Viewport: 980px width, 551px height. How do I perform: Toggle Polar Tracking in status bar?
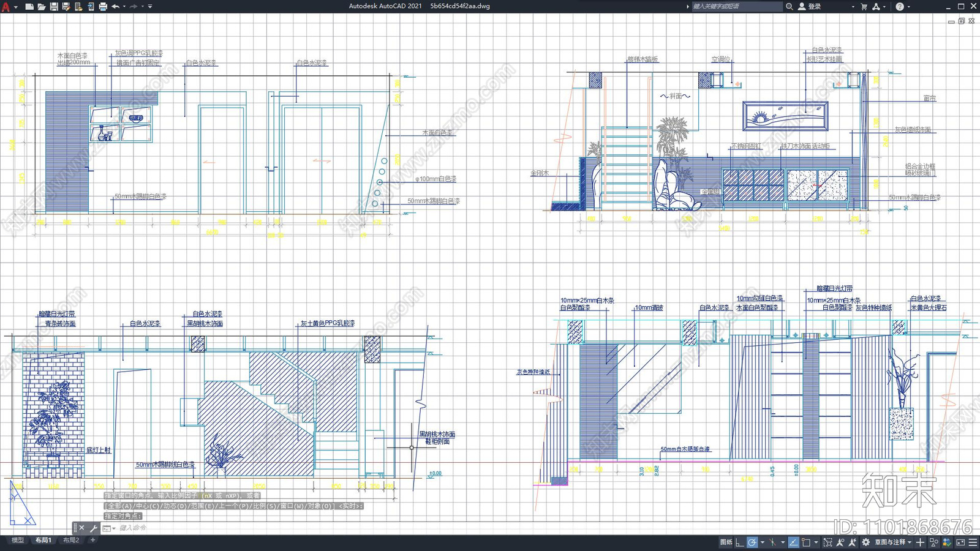752,542
